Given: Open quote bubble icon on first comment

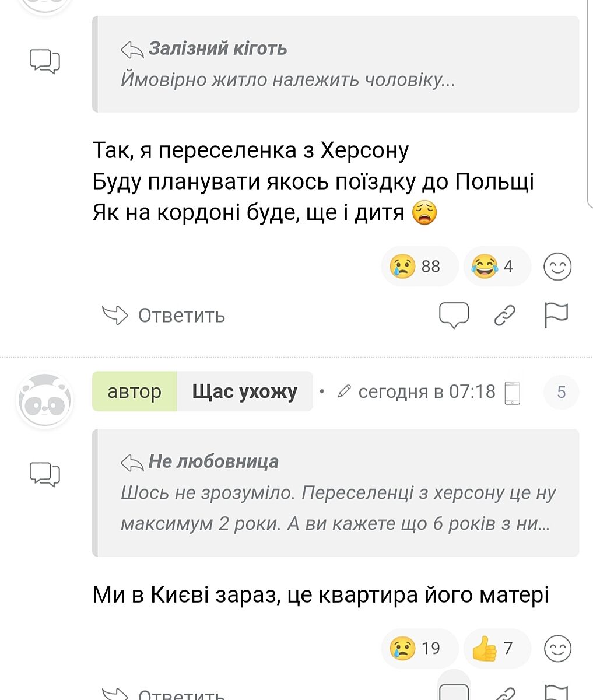Looking at the screenshot, I should pyautogui.click(x=454, y=316).
